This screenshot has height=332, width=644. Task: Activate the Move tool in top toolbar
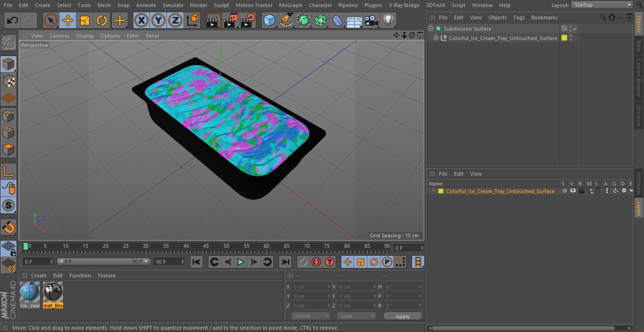(x=68, y=20)
